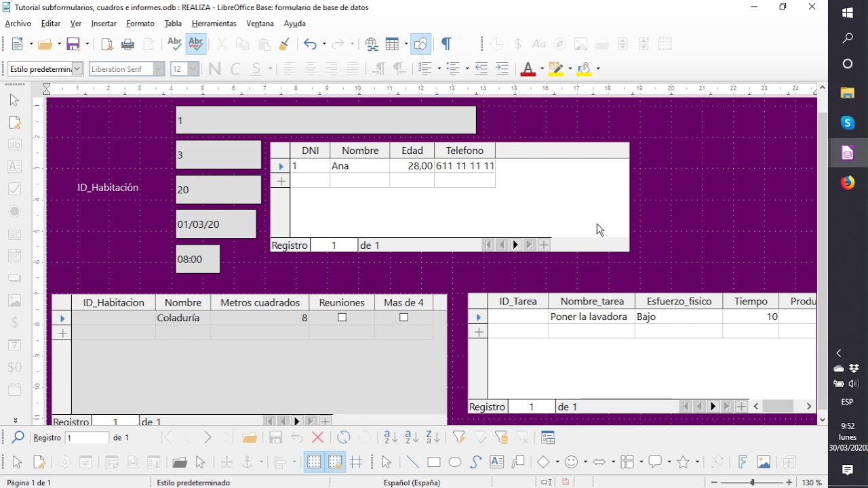Click the Decrease indent icon

(481, 68)
